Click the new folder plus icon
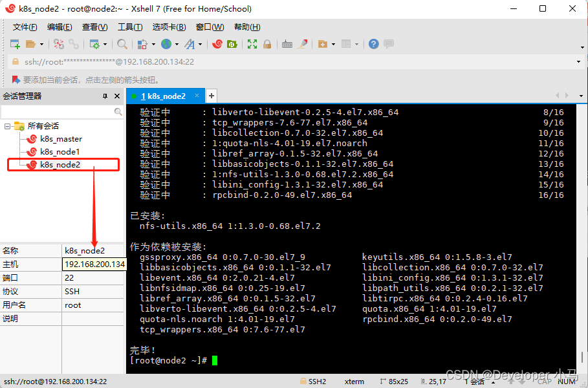 [x=323, y=44]
